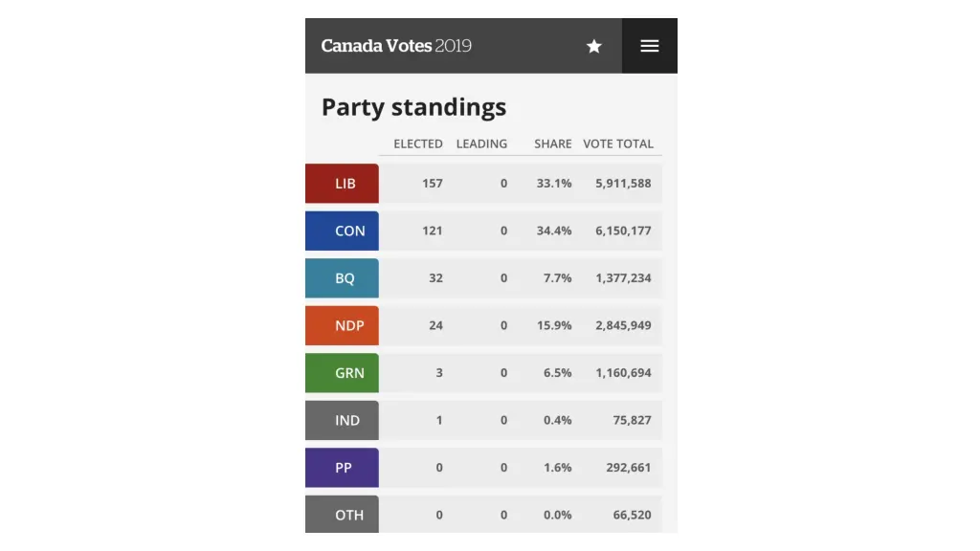The width and height of the screenshot is (980, 551).
Task: Click NDP vote total 2,845,949
Action: pyautogui.click(x=623, y=325)
